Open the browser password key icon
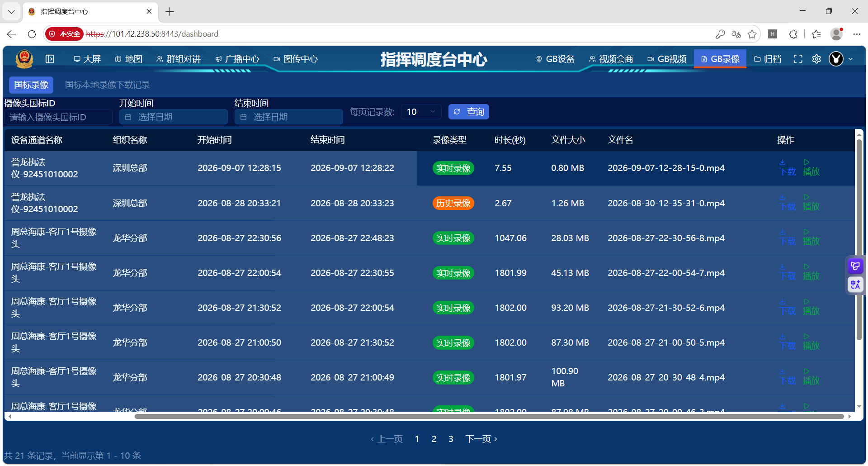Image resolution: width=868 pixels, height=466 pixels. click(720, 34)
